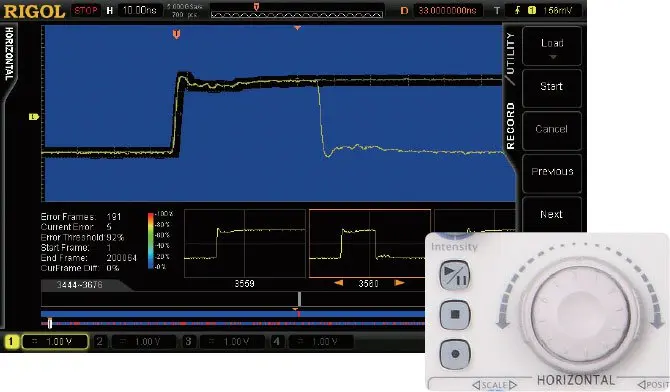This screenshot has height=392, width=670.
Task: Click the 5.000GSa/s sample rate readout
Action: tap(185, 7)
